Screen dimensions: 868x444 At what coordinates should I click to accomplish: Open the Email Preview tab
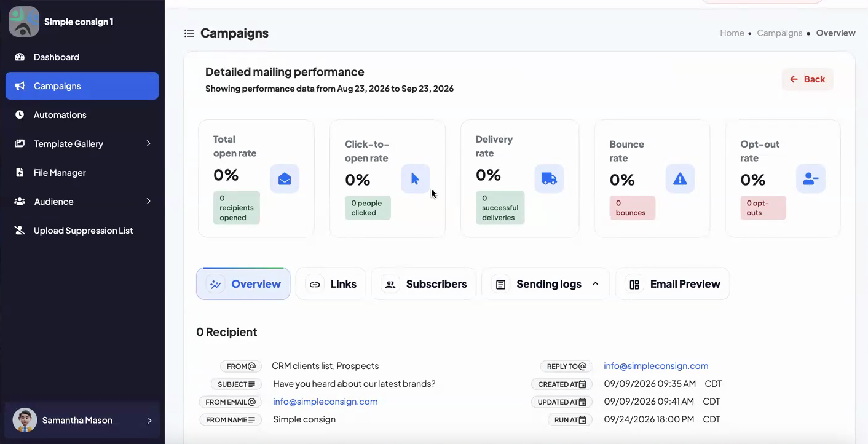(x=673, y=284)
